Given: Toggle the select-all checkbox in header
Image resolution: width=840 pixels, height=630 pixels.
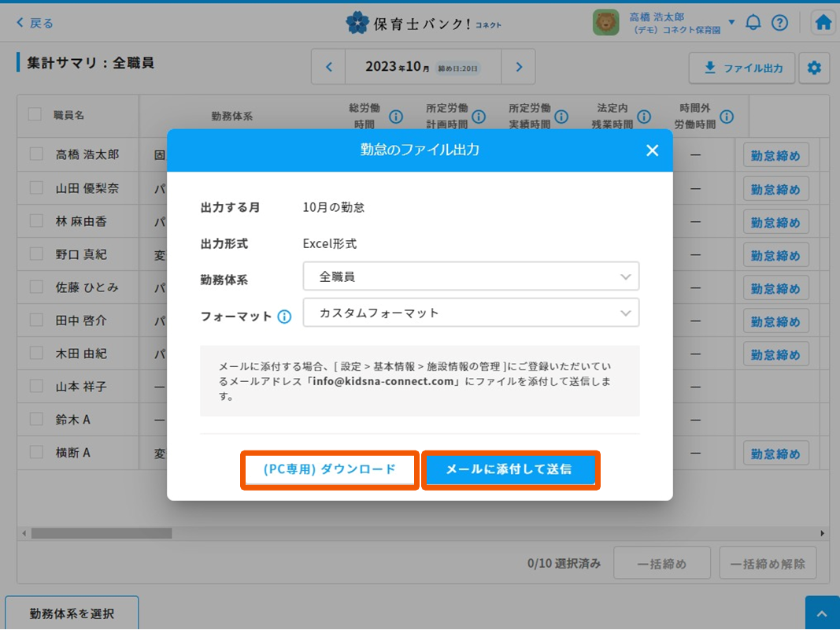Looking at the screenshot, I should coord(35,114).
